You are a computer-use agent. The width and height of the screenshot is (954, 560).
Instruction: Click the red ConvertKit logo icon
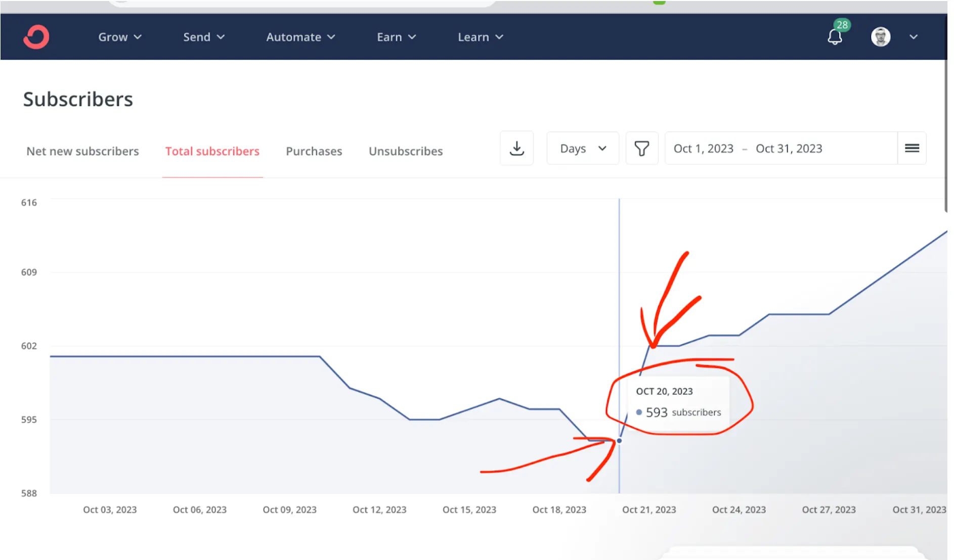[36, 37]
